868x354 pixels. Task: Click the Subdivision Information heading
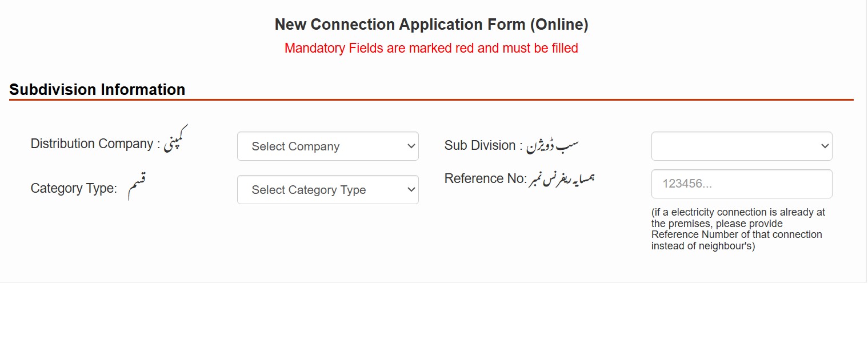point(97,89)
